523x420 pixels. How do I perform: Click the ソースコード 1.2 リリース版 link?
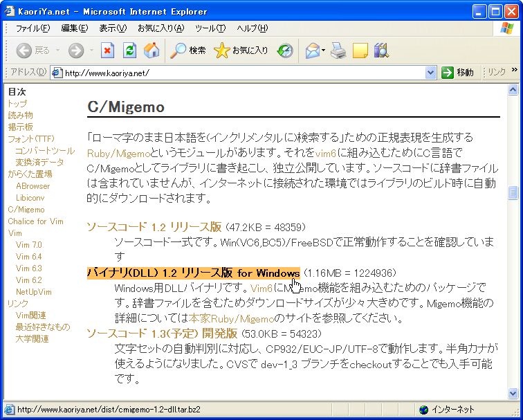(x=154, y=227)
